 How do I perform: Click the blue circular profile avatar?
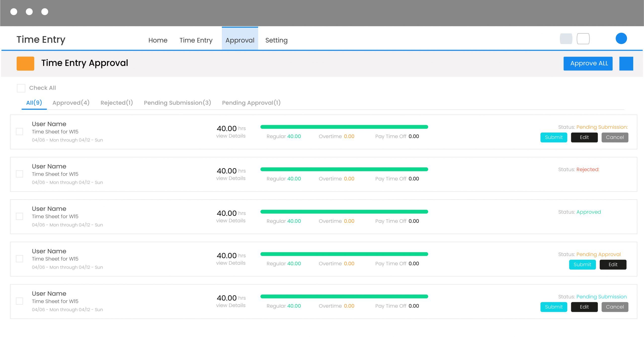coord(621,38)
